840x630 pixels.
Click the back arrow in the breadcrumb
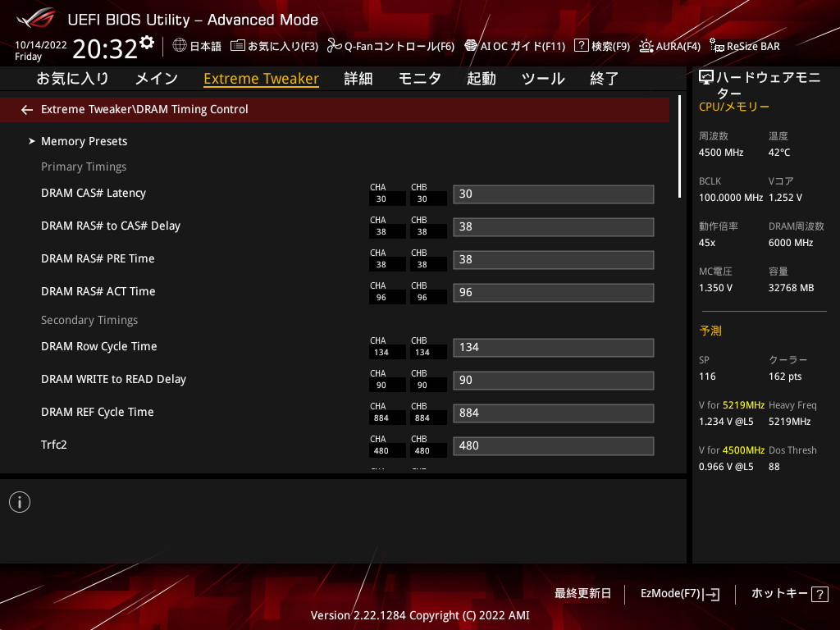[x=27, y=110]
